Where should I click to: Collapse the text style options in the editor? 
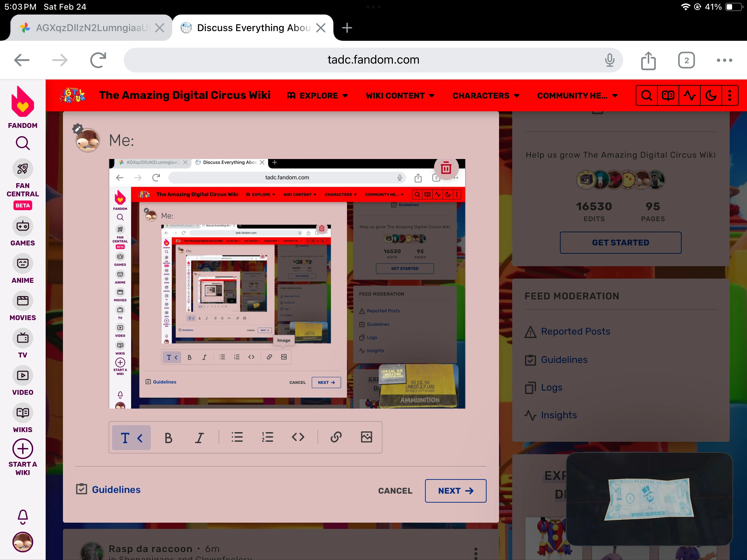click(x=131, y=438)
